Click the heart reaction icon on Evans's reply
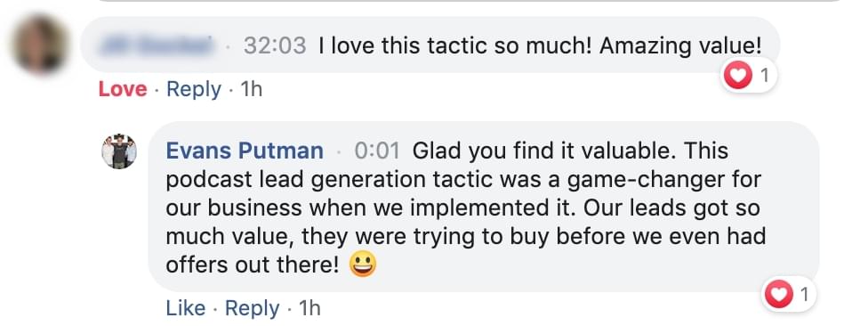 click(x=779, y=294)
